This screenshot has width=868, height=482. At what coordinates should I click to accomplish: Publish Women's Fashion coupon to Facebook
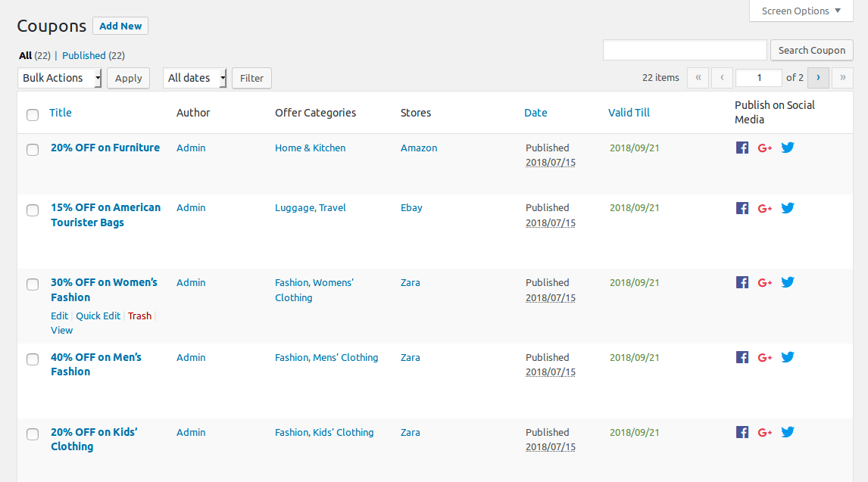coord(742,282)
